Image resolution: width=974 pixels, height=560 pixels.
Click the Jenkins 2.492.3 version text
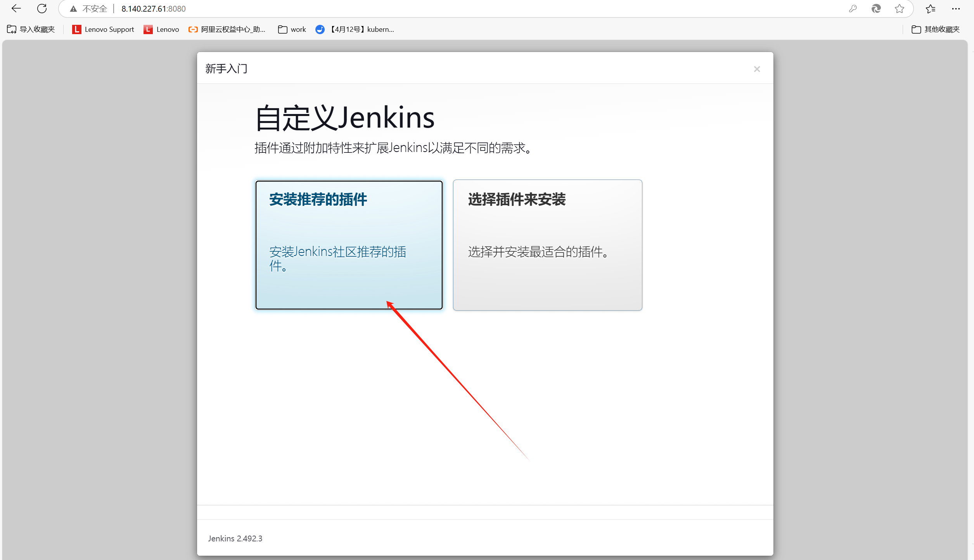pos(235,539)
